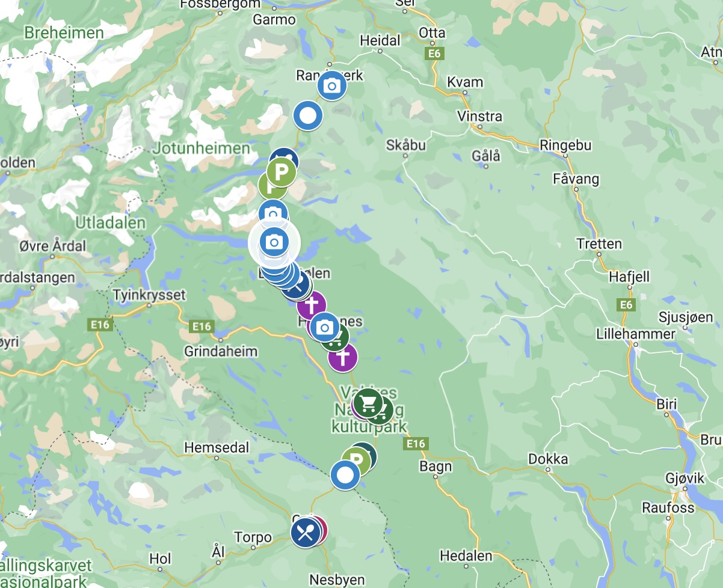723x588 pixels.
Task: Select the blue circle marker southwest of Bagn
Action: pos(345,476)
